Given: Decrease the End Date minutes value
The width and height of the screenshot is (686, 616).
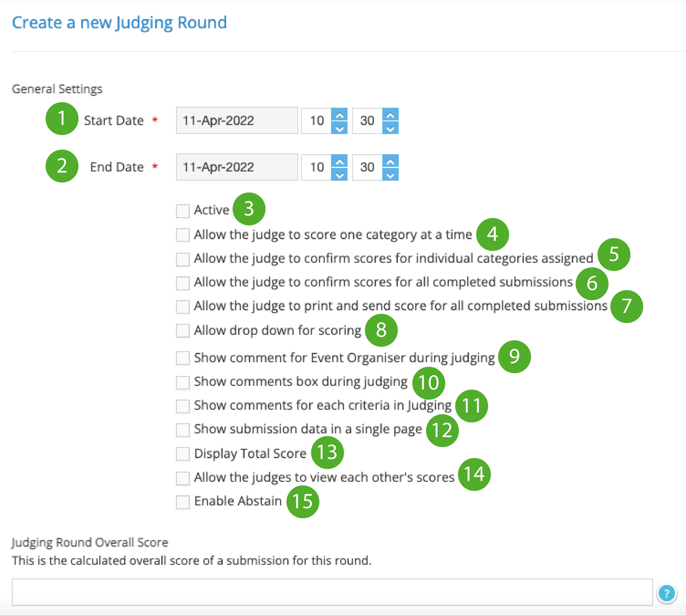Looking at the screenshot, I should point(390,174).
